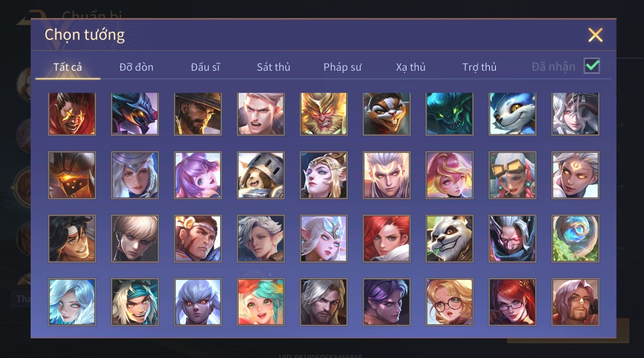The image size is (644, 358).
Task: Filter heroes by Sát thủ
Action: coord(274,67)
